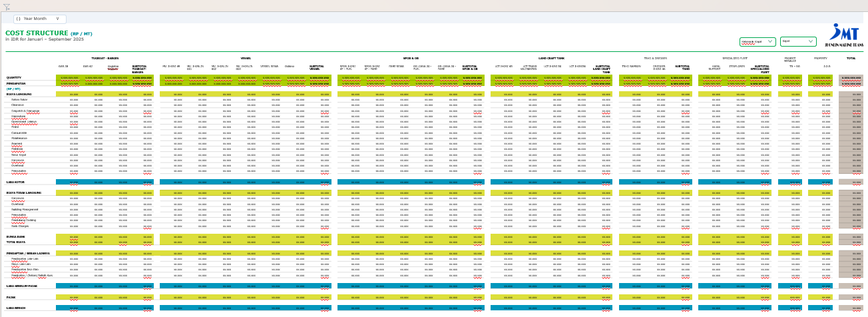Select the QUANTITY row label
868x317 pixels.
point(14,78)
